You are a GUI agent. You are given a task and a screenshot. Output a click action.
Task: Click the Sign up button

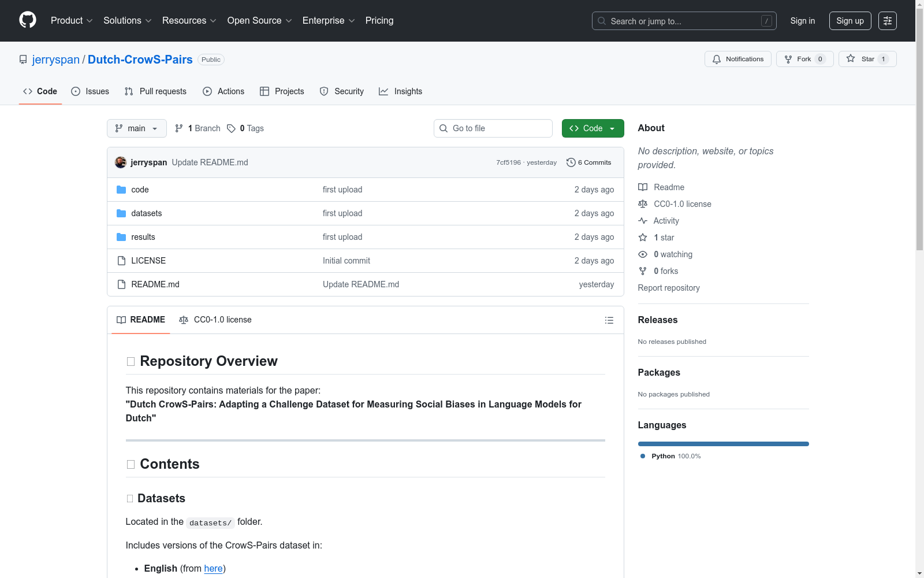[x=850, y=21]
